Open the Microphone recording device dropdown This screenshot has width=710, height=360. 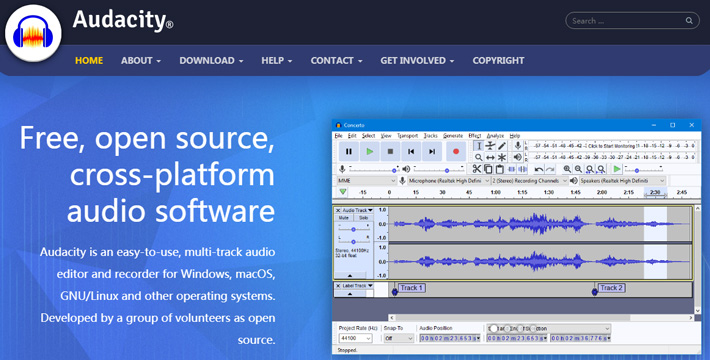coord(449,181)
